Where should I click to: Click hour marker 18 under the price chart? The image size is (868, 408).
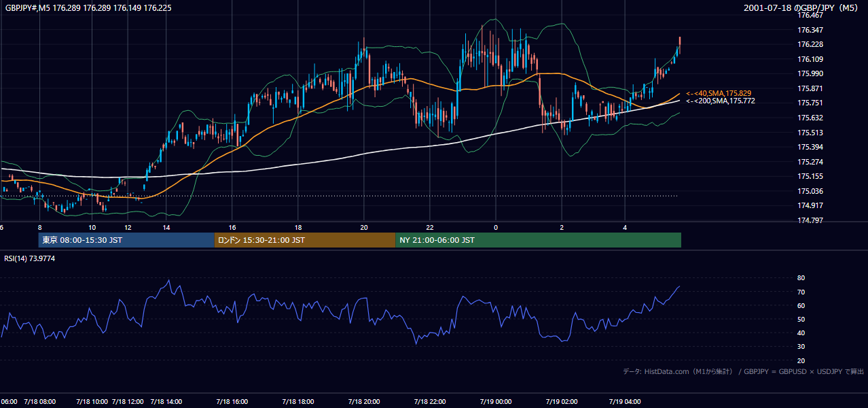(298, 228)
